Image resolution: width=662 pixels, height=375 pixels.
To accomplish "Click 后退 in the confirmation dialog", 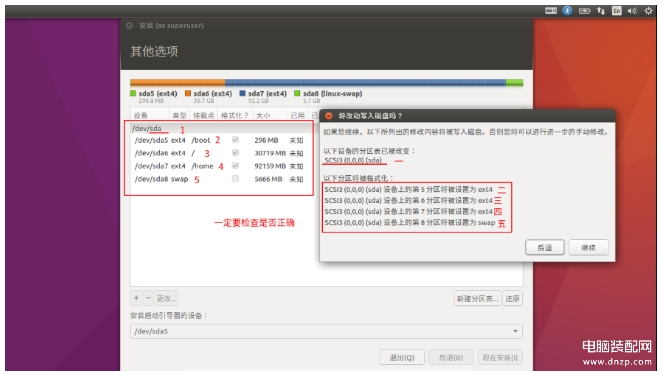I will coord(545,247).
